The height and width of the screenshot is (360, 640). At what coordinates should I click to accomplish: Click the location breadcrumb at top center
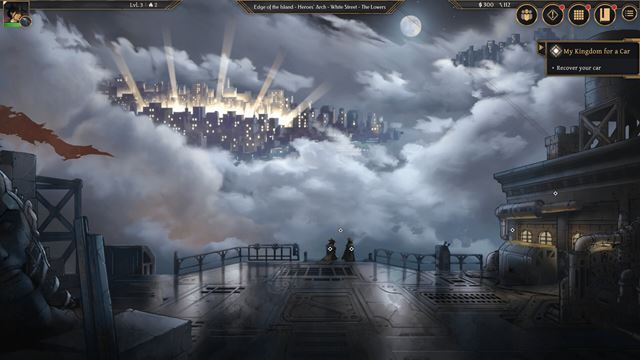[x=320, y=7]
